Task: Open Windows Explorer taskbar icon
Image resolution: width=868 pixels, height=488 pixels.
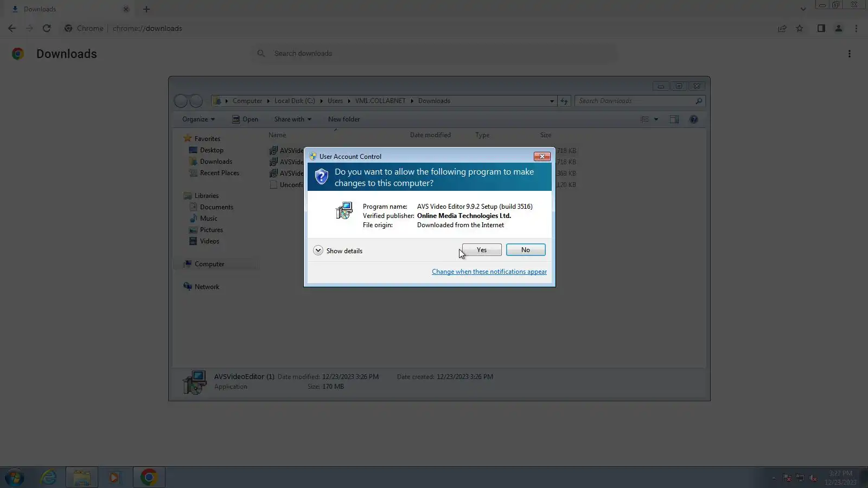Action: point(82,477)
